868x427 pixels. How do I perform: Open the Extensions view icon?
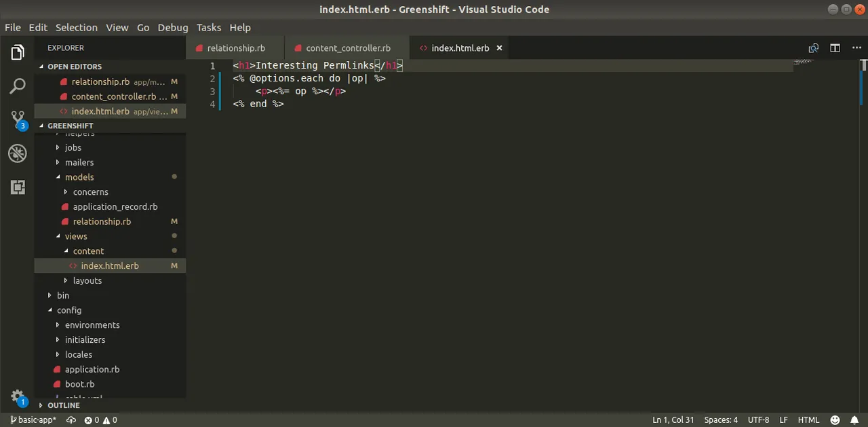[18, 187]
